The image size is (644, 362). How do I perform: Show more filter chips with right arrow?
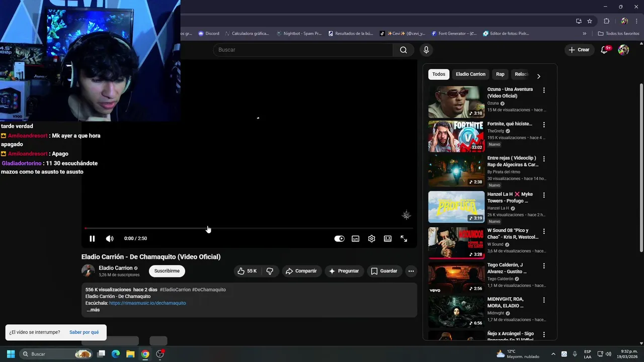[x=538, y=76]
